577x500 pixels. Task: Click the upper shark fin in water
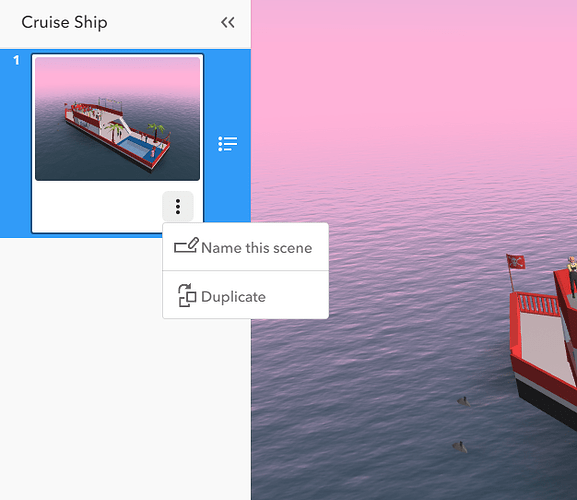[x=464, y=401]
